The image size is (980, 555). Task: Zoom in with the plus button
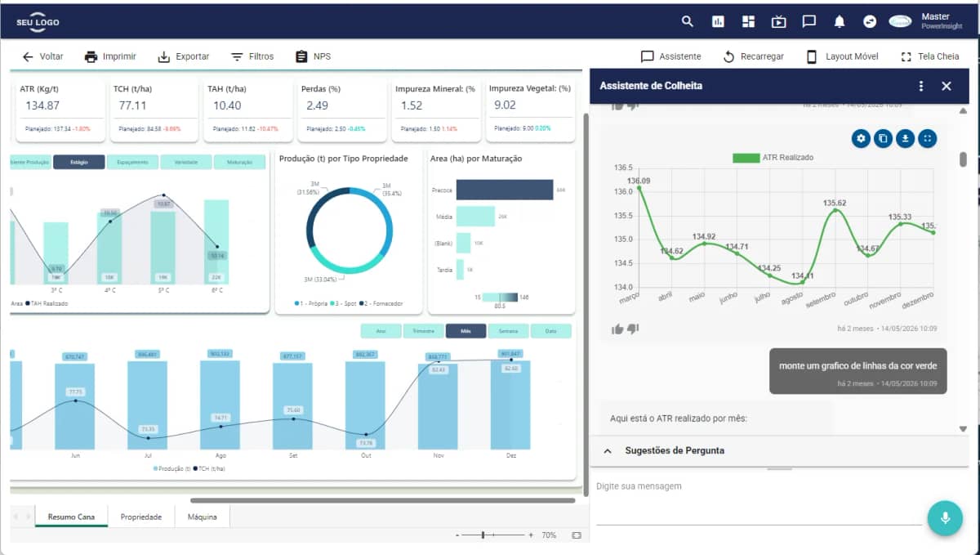[x=531, y=535]
